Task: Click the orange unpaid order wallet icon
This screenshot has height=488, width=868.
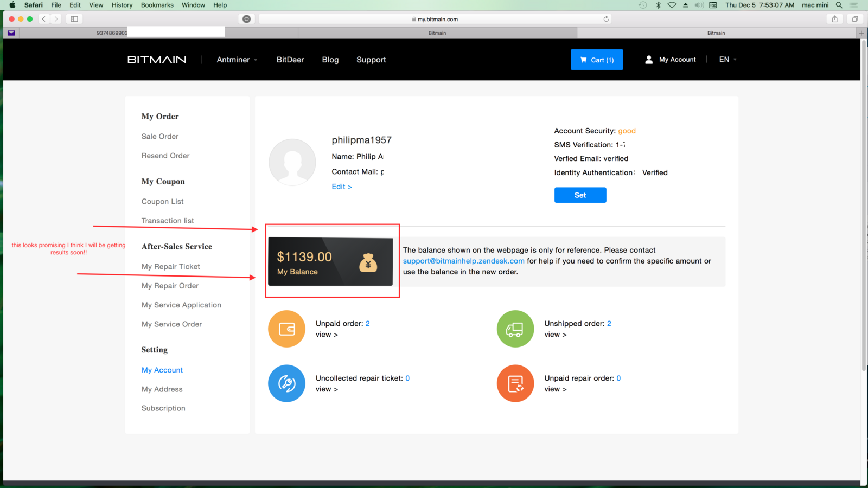Action: [x=287, y=329]
